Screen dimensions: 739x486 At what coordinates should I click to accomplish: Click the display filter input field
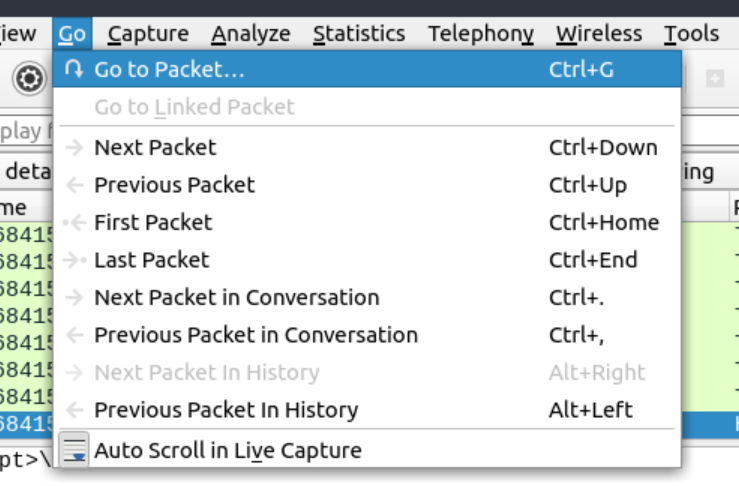coord(25,131)
